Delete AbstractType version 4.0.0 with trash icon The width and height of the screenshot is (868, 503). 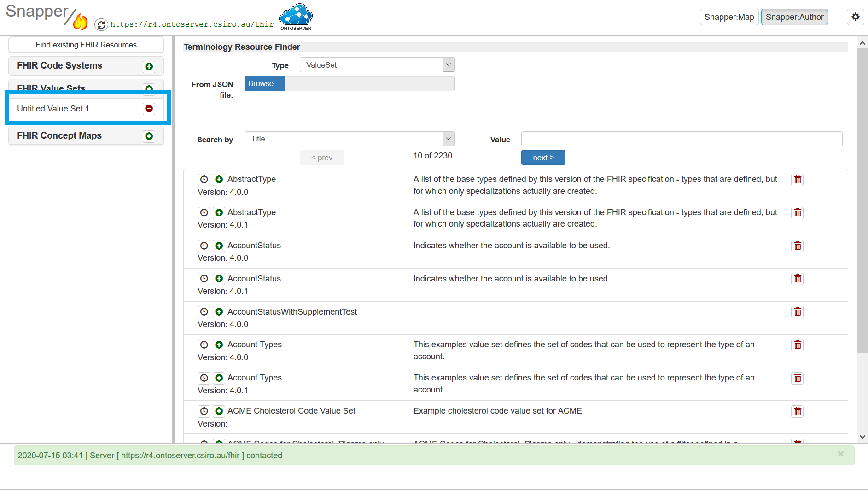[x=798, y=180]
